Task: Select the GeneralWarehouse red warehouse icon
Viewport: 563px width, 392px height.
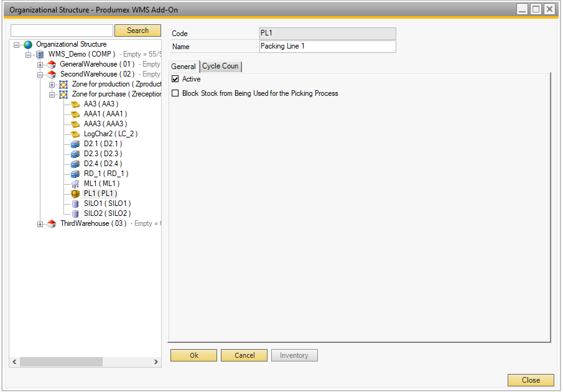Action: [x=52, y=65]
